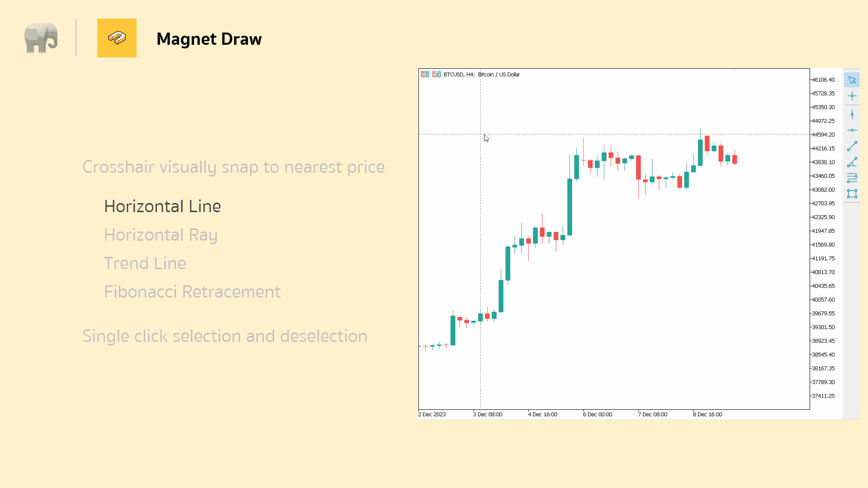Viewport: 868px width, 488px height.
Task: Open the data window icon beside BTCUSD
Action: click(x=425, y=74)
